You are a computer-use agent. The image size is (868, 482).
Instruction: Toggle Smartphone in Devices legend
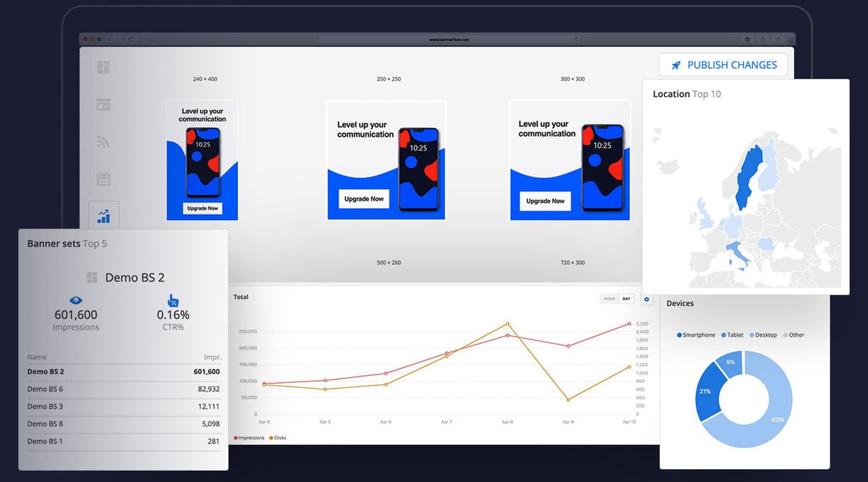[696, 335]
